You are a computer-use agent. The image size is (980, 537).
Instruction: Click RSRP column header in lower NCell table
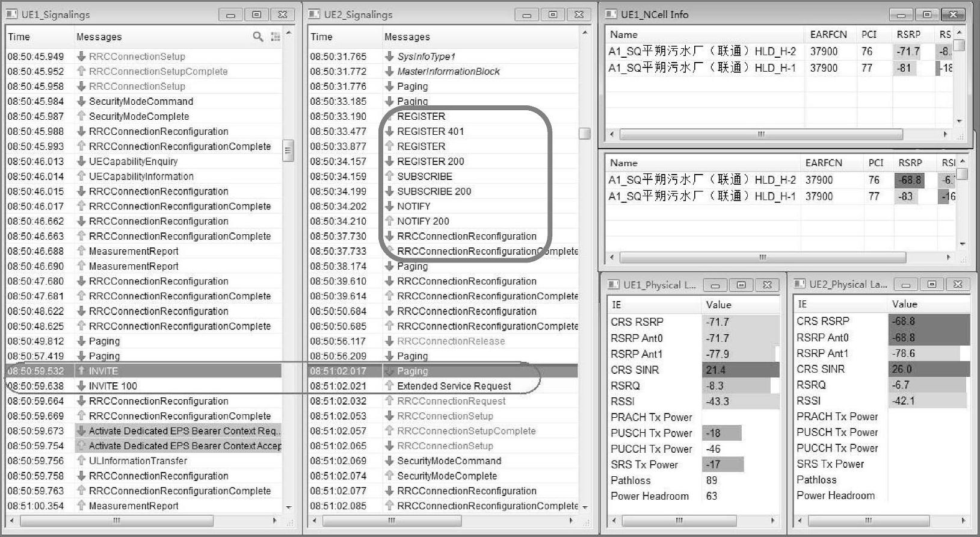910,163
